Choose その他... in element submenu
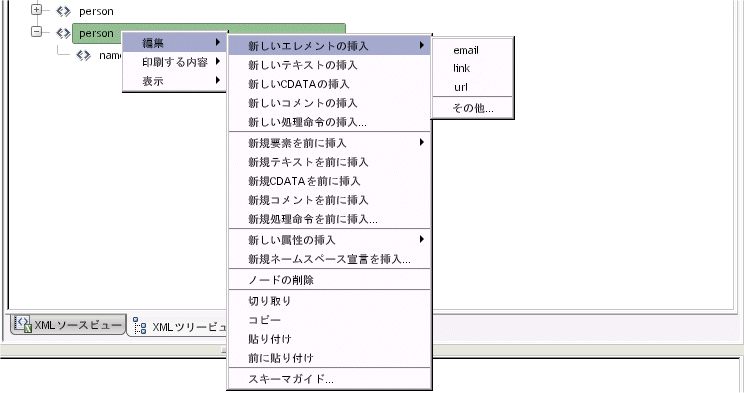 coord(473,108)
